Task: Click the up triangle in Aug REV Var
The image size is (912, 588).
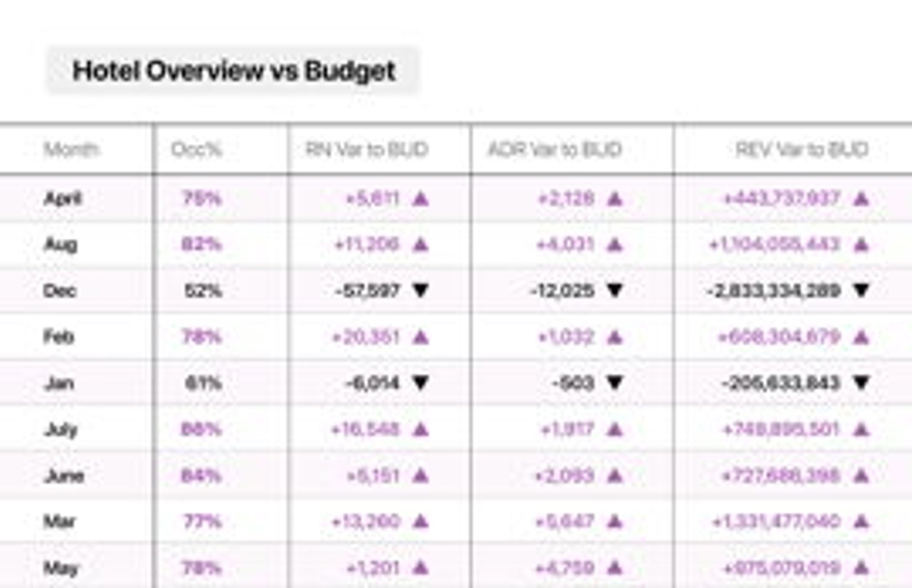Action: click(x=861, y=244)
